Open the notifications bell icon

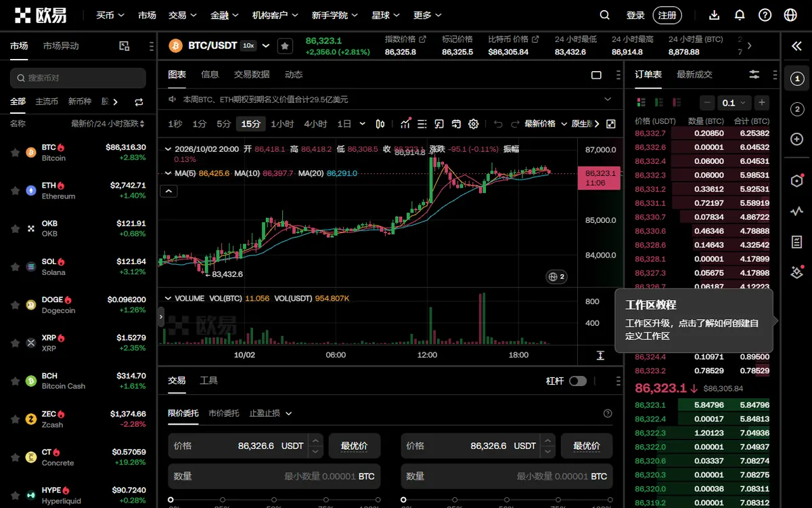point(740,15)
